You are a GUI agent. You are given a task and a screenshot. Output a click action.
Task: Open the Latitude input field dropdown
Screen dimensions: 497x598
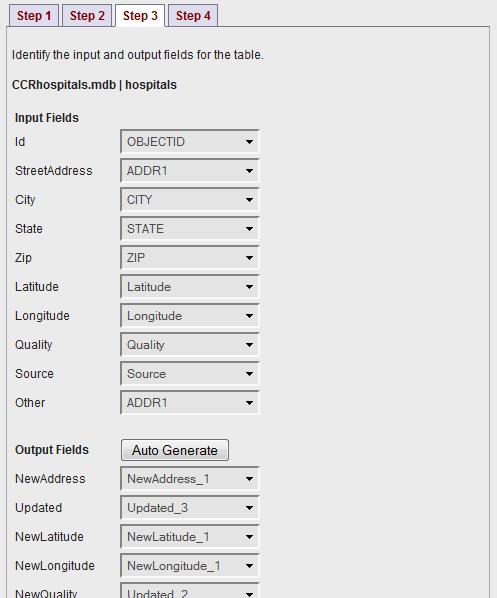[190, 287]
